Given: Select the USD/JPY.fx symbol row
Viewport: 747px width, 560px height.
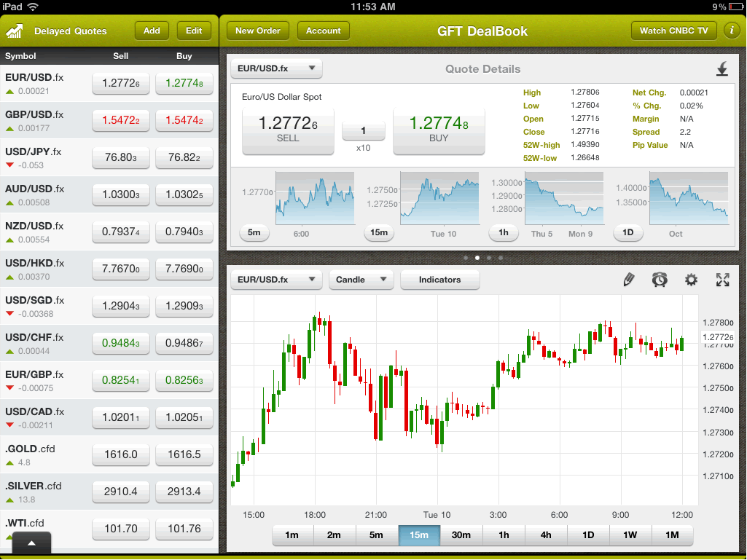Looking at the screenshot, I should pyautogui.click(x=109, y=157).
